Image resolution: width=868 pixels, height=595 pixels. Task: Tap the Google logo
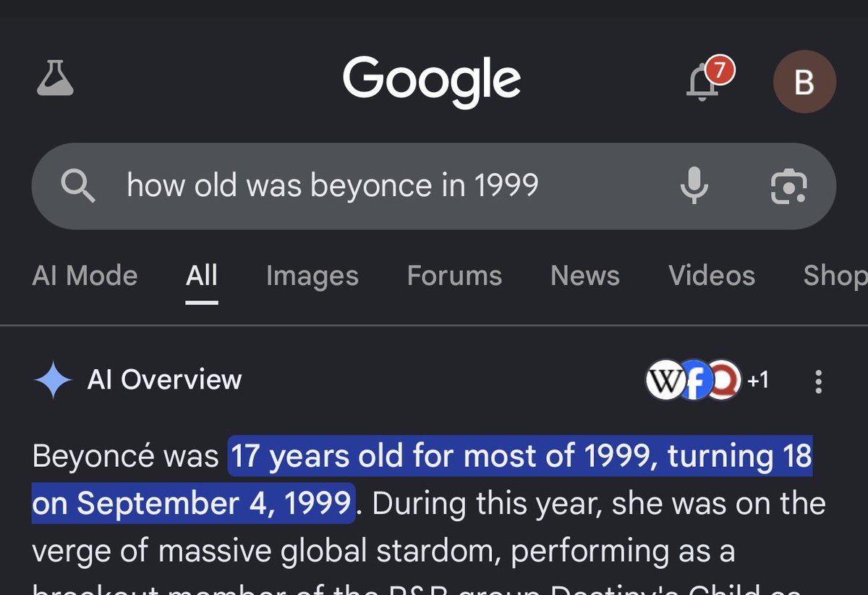pyautogui.click(x=432, y=81)
